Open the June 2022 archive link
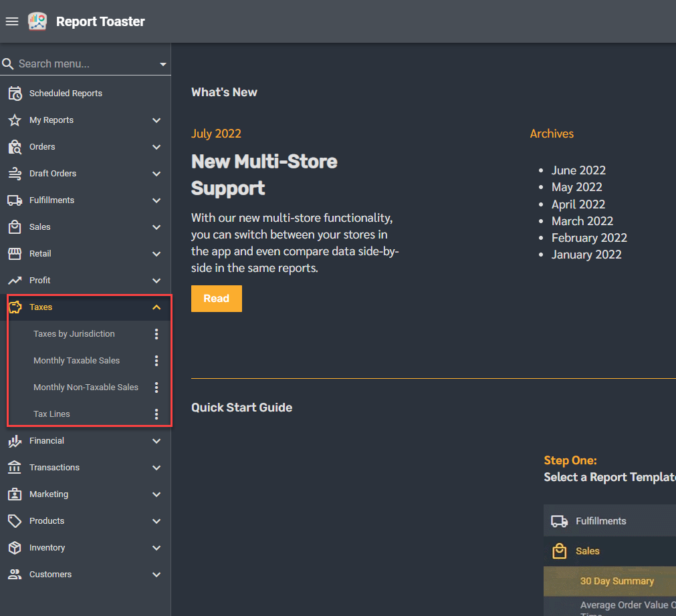676x616 pixels. (x=578, y=170)
